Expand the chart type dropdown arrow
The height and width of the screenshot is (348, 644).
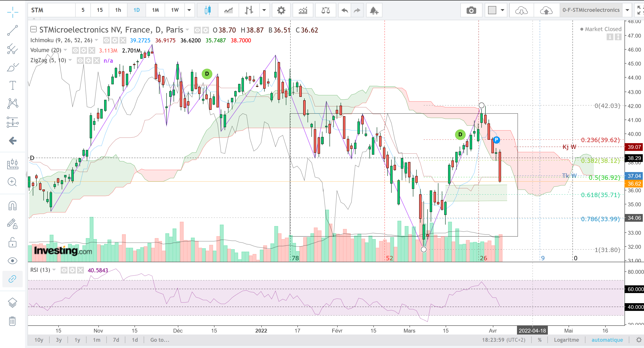264,10
